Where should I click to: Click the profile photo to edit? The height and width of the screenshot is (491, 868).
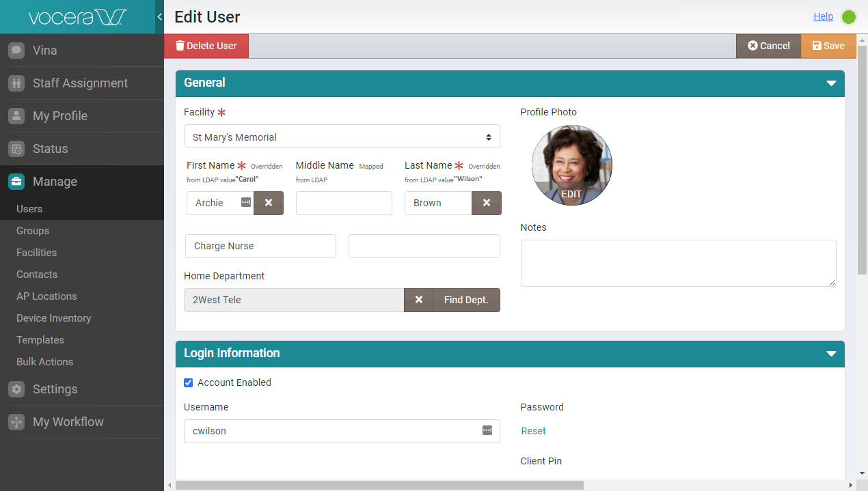[x=571, y=165]
